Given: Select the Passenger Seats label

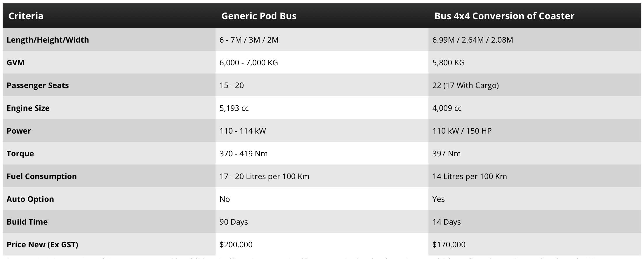Looking at the screenshot, I should click(38, 85).
